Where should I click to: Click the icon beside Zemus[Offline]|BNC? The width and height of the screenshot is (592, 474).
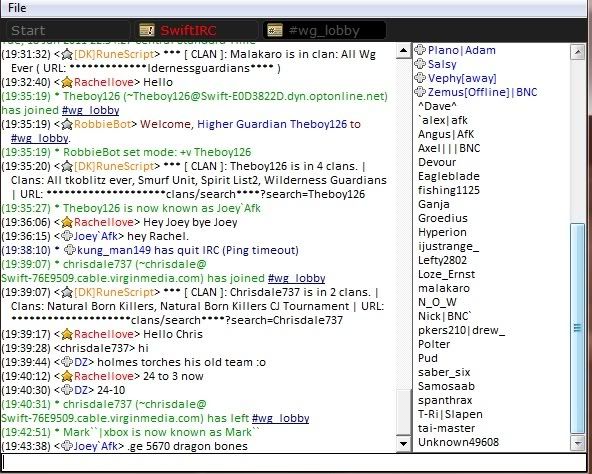(420, 92)
